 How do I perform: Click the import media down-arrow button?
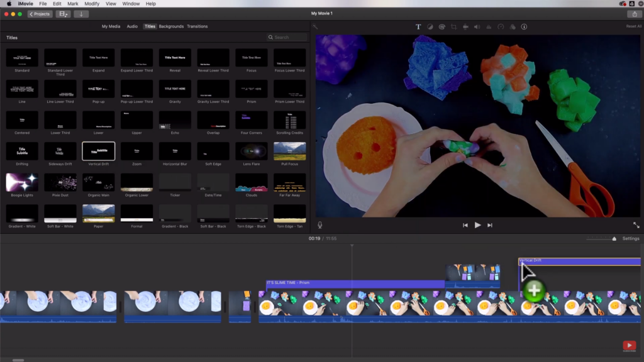point(81,14)
